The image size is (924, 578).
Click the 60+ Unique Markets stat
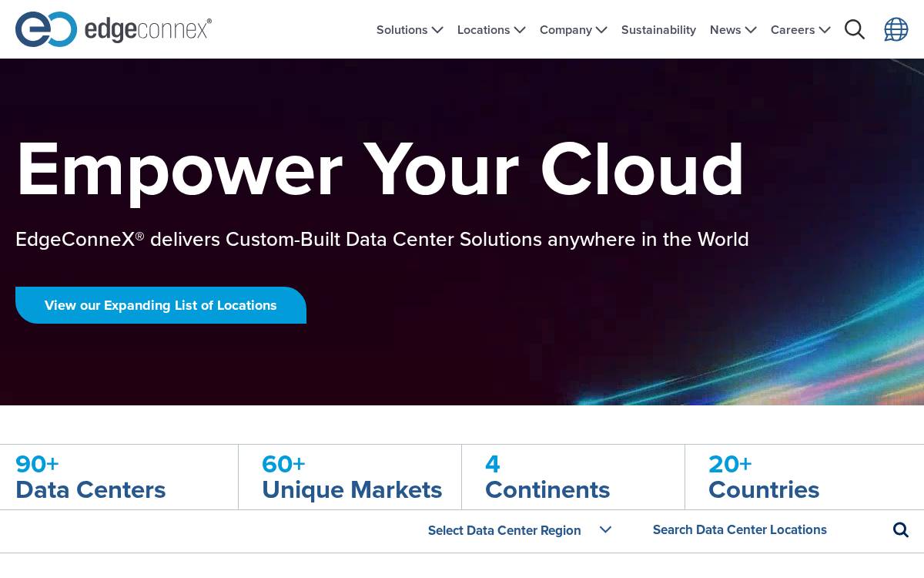[352, 477]
